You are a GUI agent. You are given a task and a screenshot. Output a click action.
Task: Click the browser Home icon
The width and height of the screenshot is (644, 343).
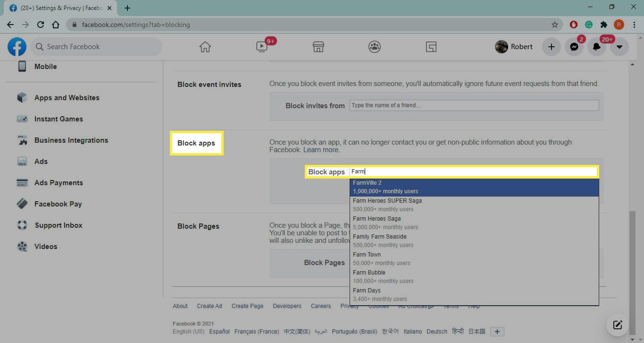click(56, 25)
